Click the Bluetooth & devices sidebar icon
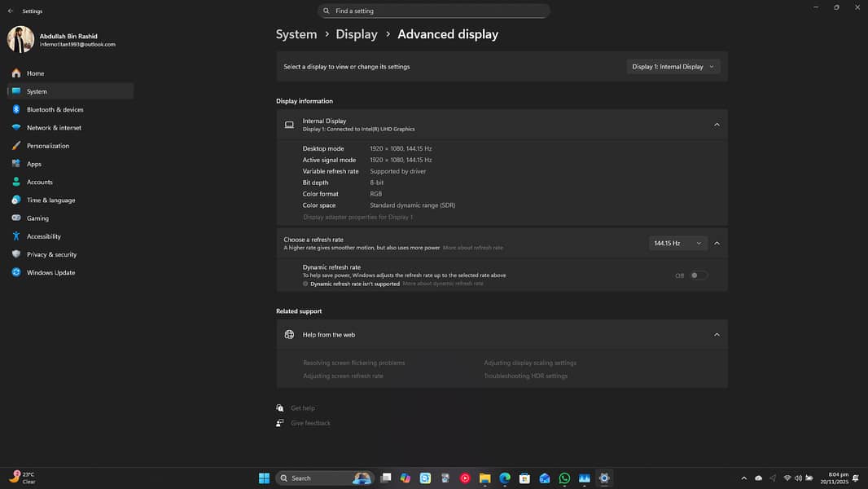The width and height of the screenshot is (868, 489). tap(16, 109)
